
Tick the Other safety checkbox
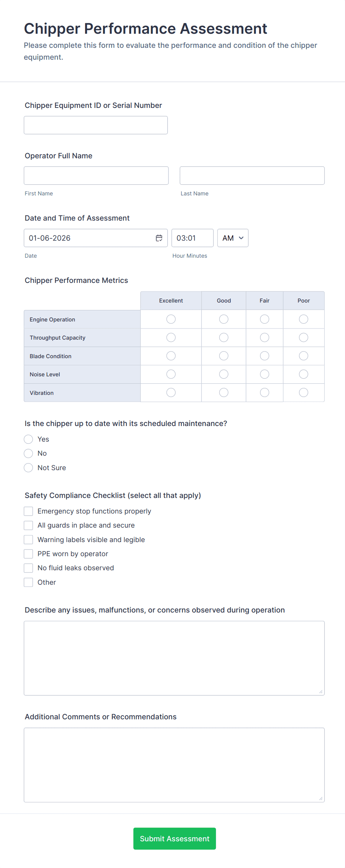(x=29, y=582)
